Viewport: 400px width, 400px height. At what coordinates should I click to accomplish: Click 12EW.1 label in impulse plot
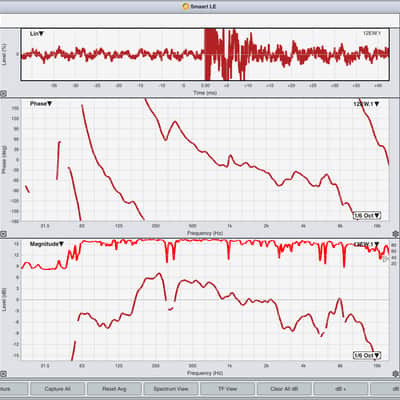pyautogui.click(x=372, y=33)
